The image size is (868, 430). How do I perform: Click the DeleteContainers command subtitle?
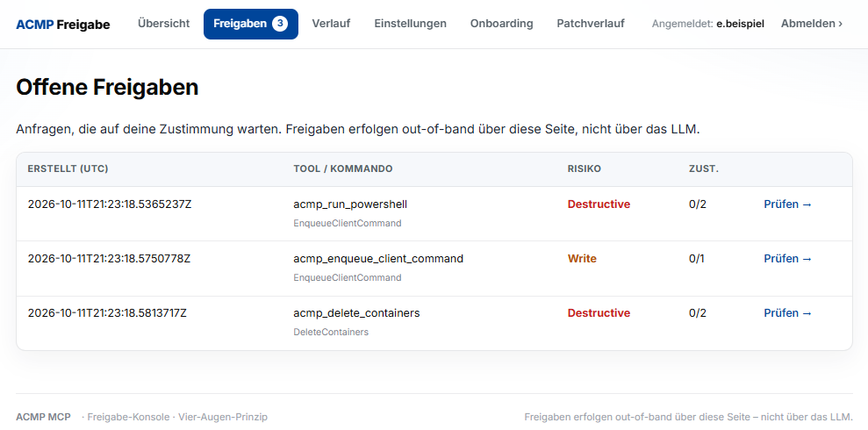click(x=331, y=332)
